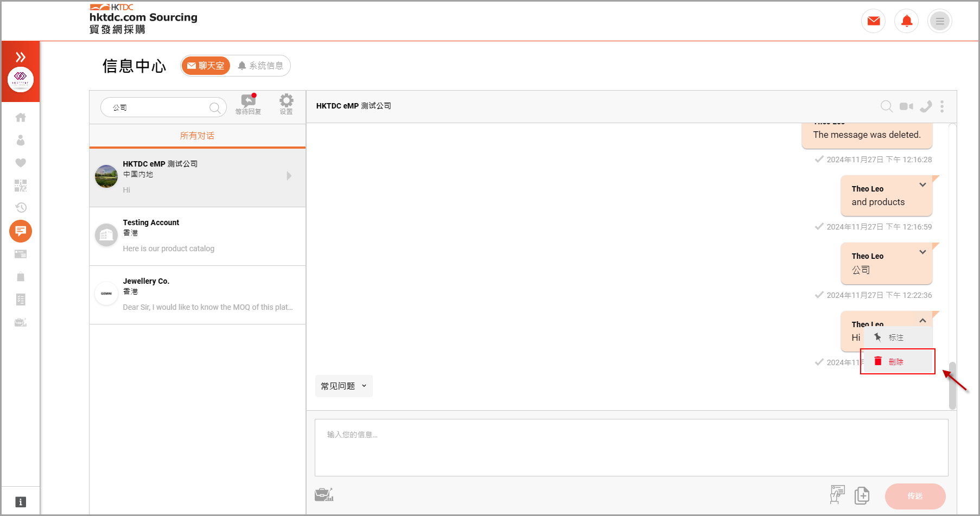Click the message input field
980x516 pixels.
tap(632, 448)
